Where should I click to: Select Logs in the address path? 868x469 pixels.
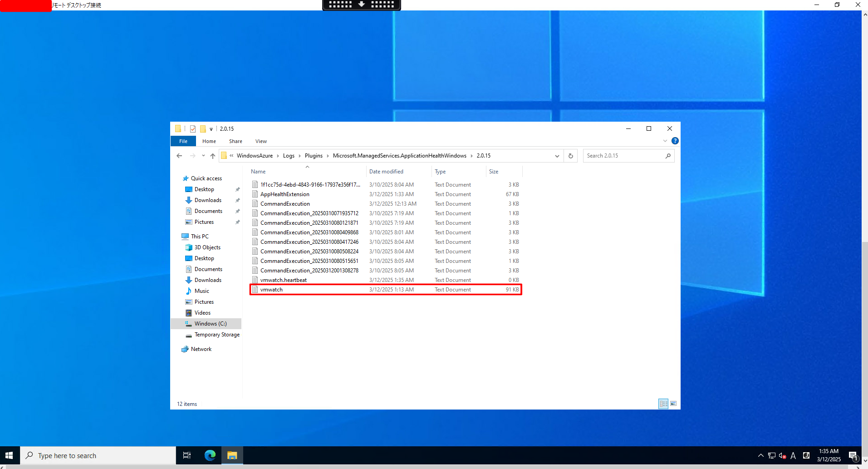[x=289, y=156]
